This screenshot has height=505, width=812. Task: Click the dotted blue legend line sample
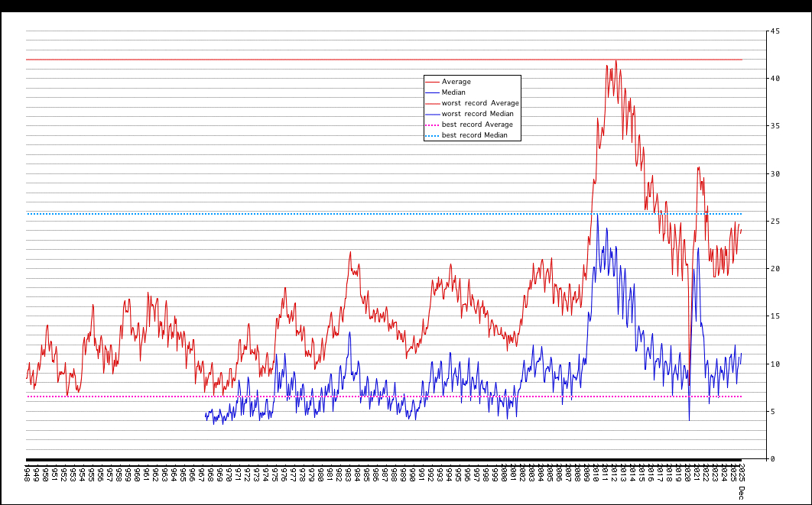[x=432, y=135]
